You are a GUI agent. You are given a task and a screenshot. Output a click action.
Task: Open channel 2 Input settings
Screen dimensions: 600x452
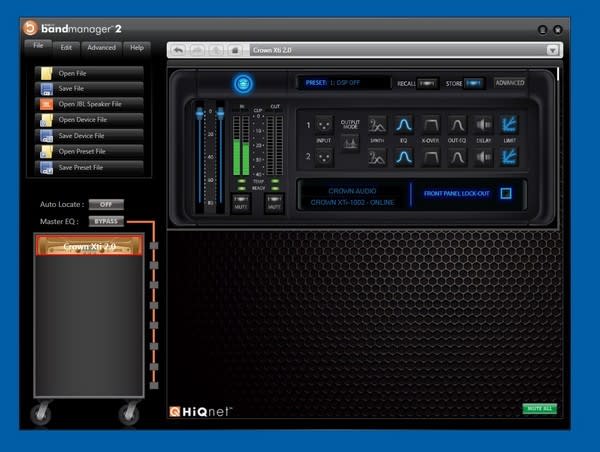point(324,157)
